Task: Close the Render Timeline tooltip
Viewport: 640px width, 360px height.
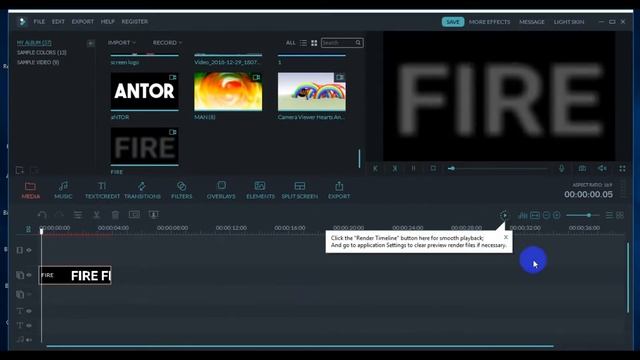Action: pos(506,237)
